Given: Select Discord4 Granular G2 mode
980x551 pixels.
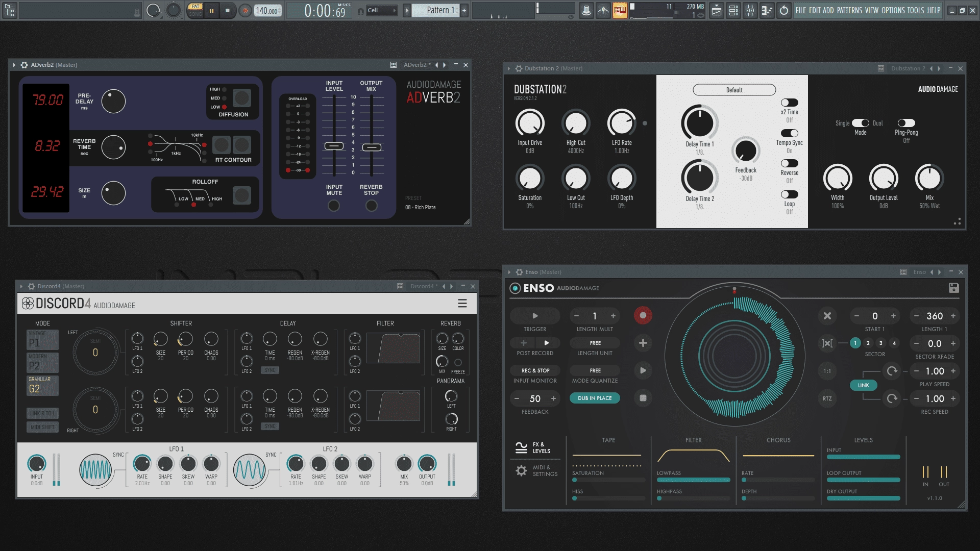Looking at the screenshot, I should click(x=43, y=386).
